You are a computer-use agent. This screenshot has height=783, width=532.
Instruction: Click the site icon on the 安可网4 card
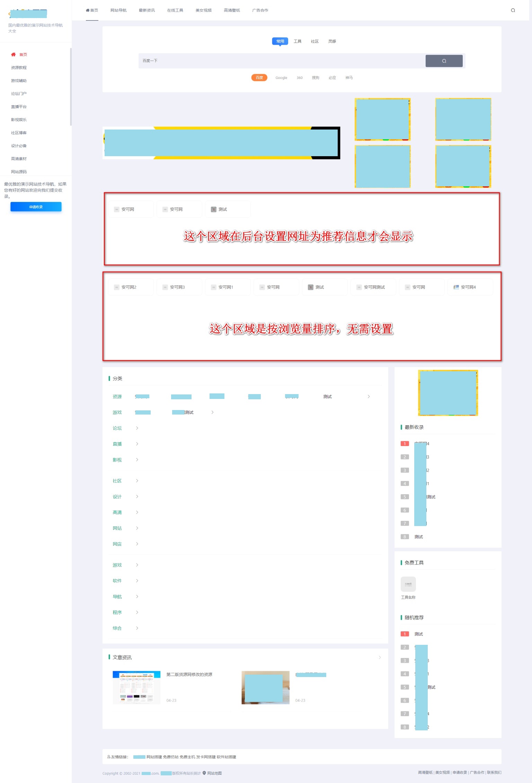(x=456, y=287)
